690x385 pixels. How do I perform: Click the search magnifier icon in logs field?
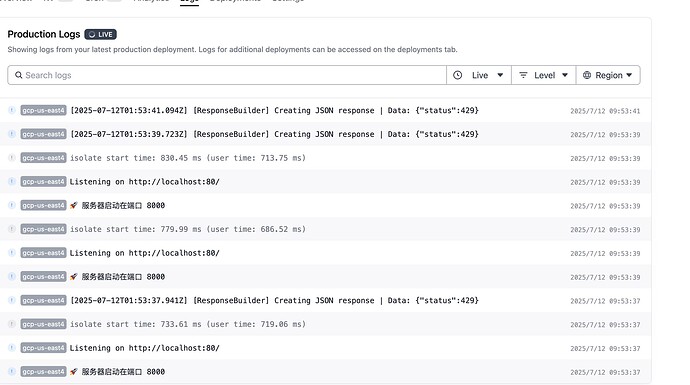click(18, 75)
